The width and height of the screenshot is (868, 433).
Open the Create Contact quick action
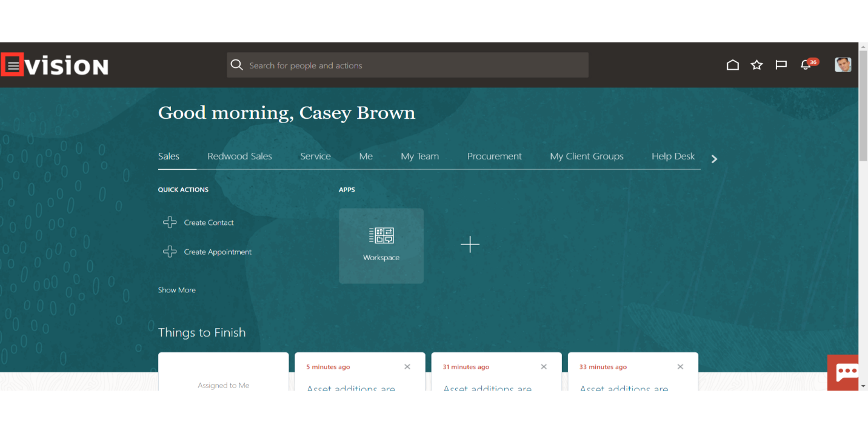click(209, 223)
